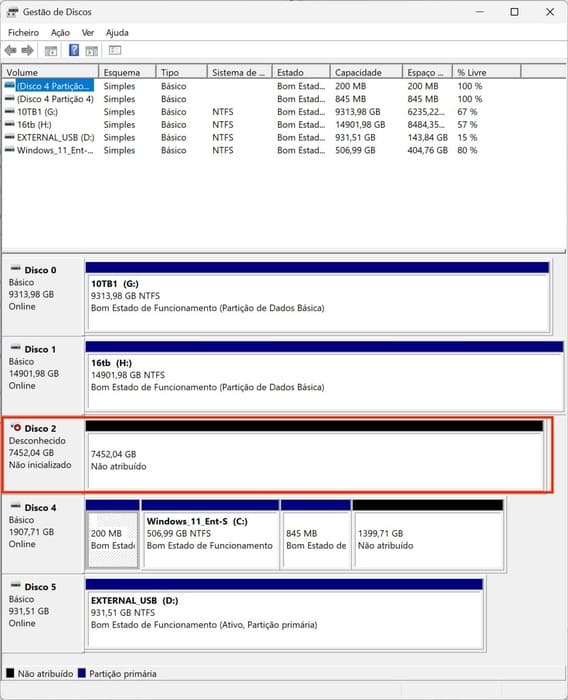Select the 845 MB partition block on Disco 4
The image size is (568, 700).
[316, 535]
